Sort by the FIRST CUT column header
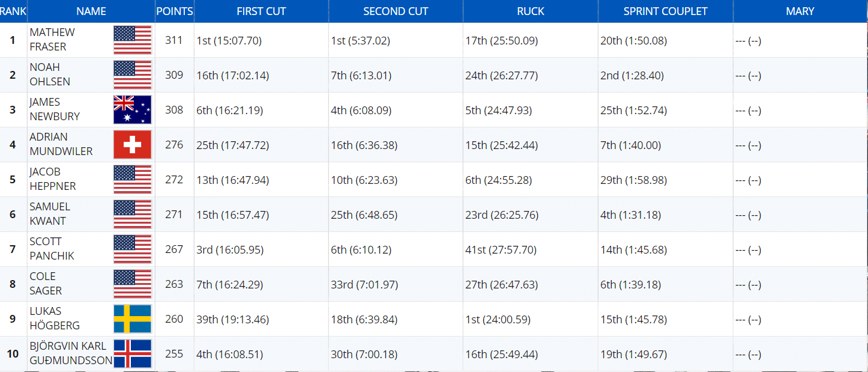The width and height of the screenshot is (868, 372). pos(261,11)
